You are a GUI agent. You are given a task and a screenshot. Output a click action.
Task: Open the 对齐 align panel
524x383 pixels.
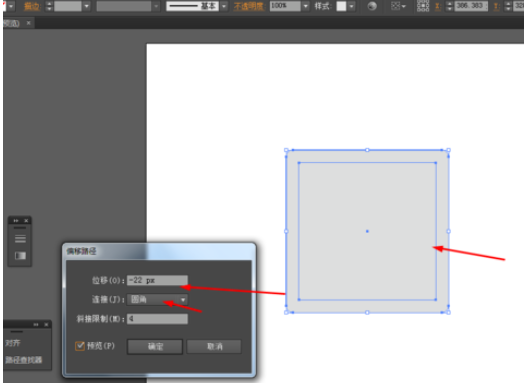pos(13,343)
